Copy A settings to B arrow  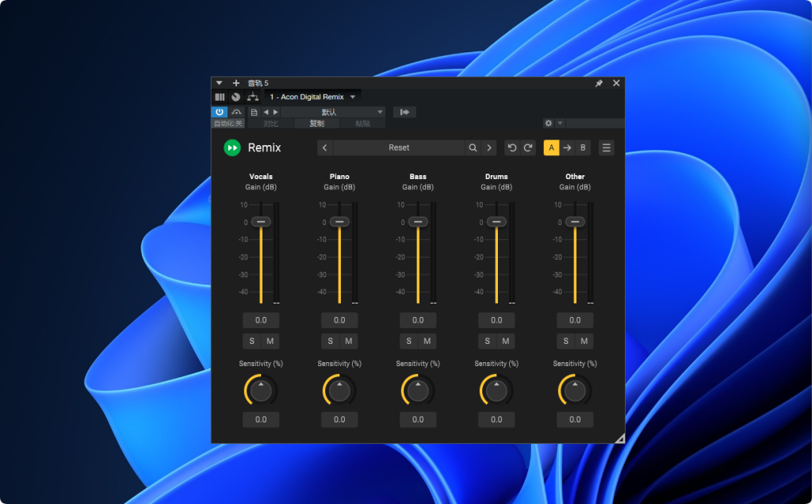(567, 147)
